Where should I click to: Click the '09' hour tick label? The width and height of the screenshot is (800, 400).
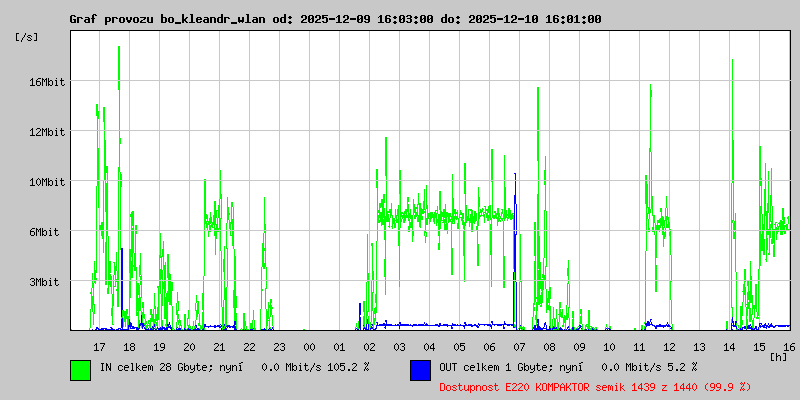580,347
